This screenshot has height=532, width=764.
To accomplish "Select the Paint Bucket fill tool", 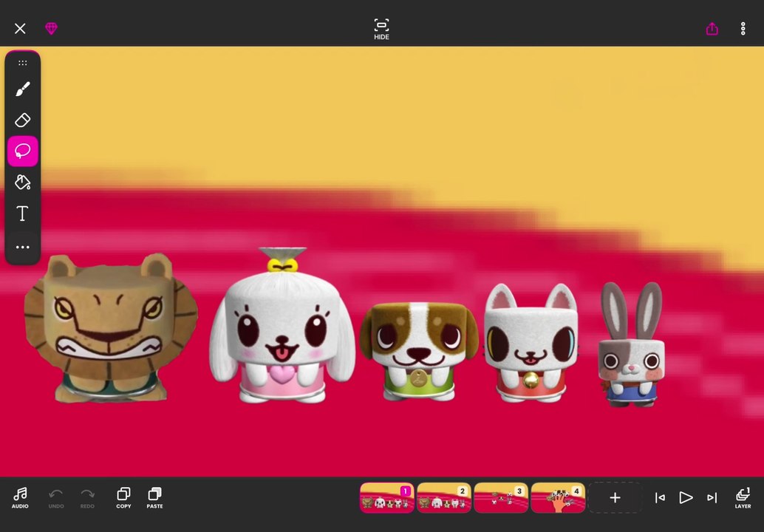I will pyautogui.click(x=22, y=183).
